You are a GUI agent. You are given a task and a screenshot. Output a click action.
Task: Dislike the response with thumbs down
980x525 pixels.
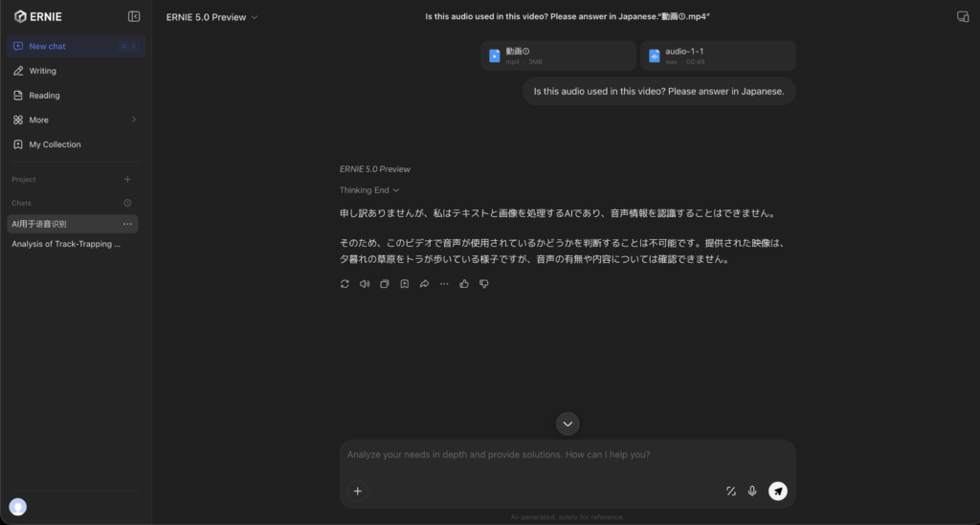pyautogui.click(x=484, y=284)
